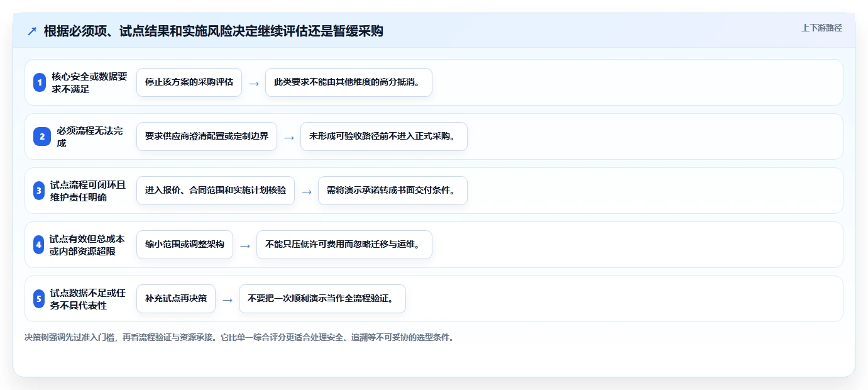868x390 pixels.
Task: Click the 补充试点再决策 action box
Action: pyautogui.click(x=176, y=299)
